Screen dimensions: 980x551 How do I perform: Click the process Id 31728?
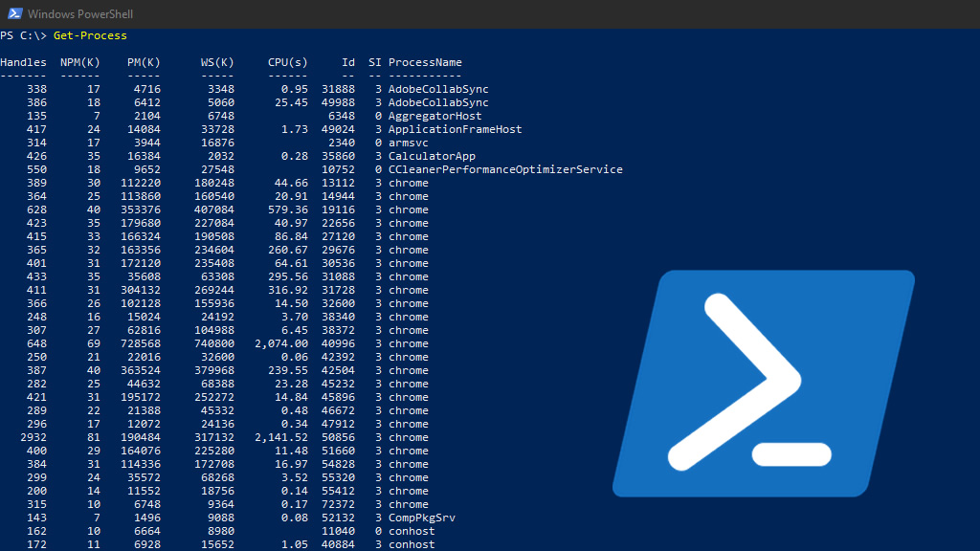point(338,291)
